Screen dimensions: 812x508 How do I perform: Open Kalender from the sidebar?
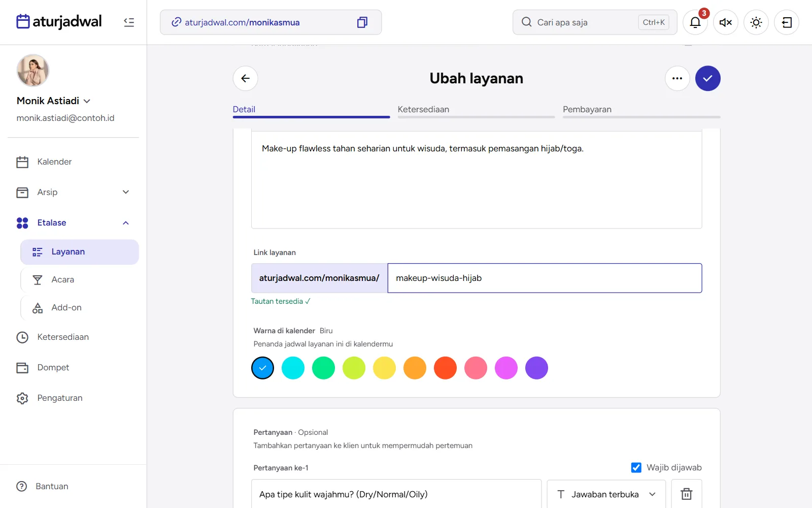[x=73, y=162]
